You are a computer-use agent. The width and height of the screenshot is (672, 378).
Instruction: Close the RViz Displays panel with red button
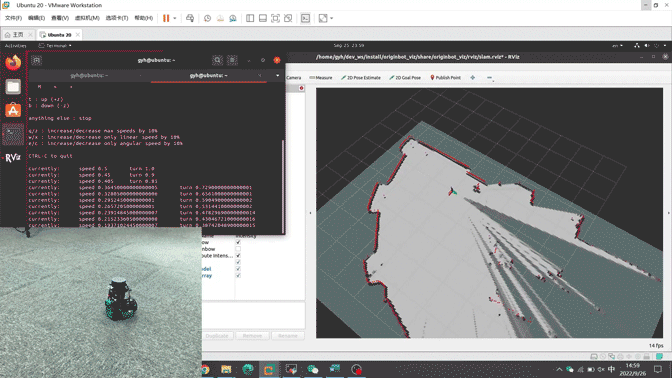pos(301,88)
